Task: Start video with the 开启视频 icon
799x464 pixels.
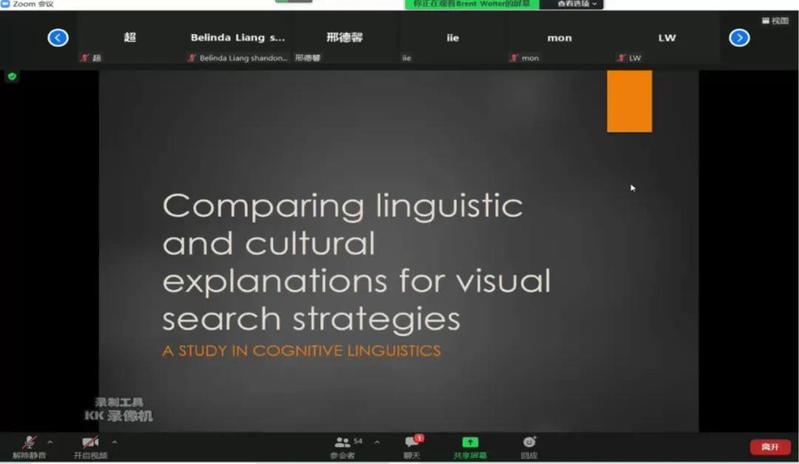Action: click(90, 443)
